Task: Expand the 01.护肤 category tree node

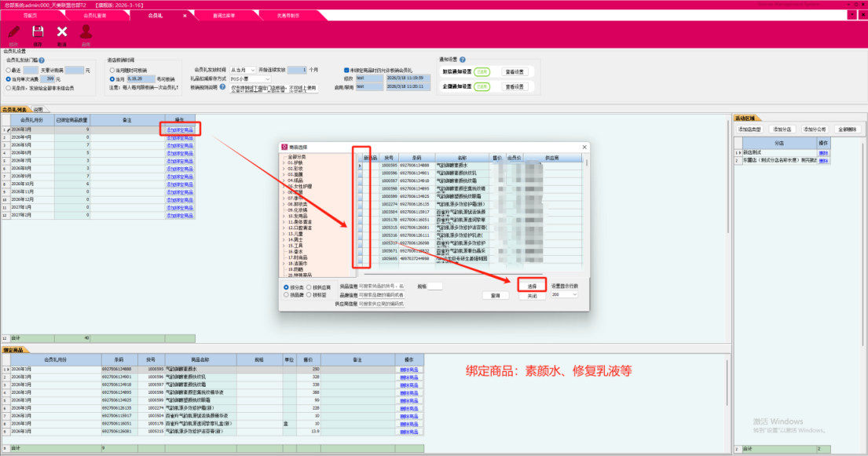Action: [x=284, y=164]
